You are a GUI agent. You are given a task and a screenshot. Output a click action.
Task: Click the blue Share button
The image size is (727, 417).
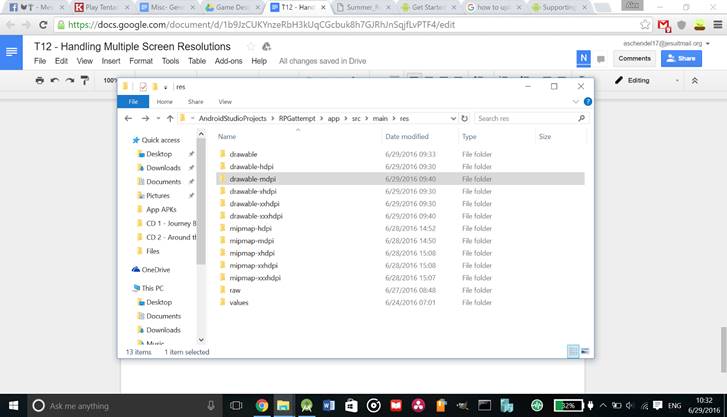click(681, 58)
